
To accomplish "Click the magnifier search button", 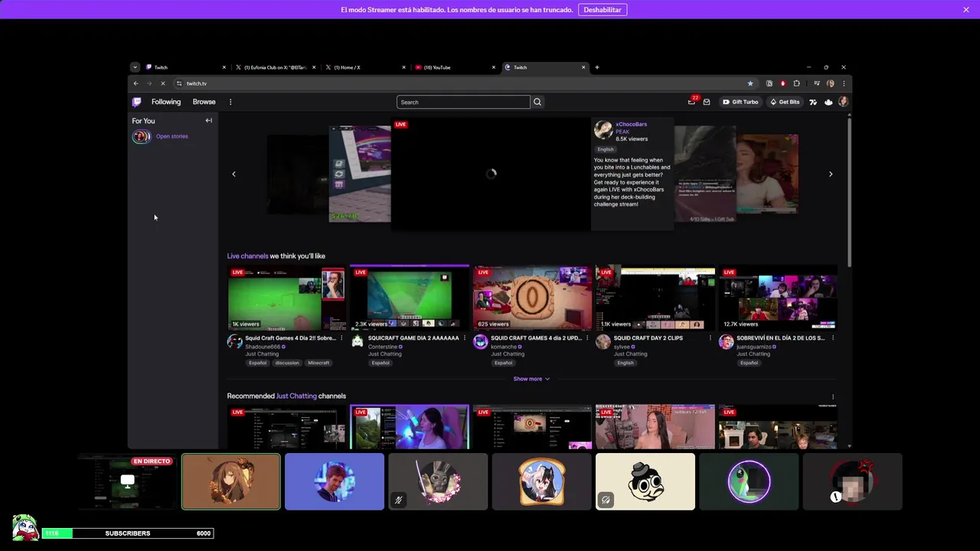I will pyautogui.click(x=537, y=102).
